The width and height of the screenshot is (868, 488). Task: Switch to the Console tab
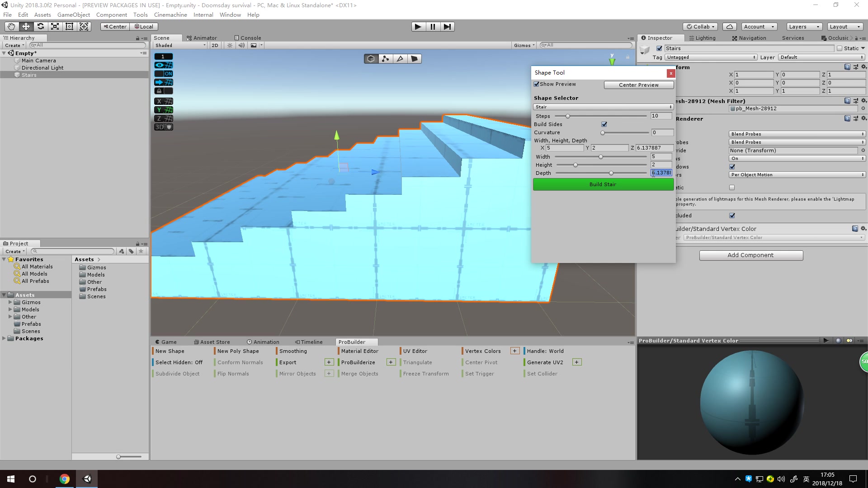247,38
